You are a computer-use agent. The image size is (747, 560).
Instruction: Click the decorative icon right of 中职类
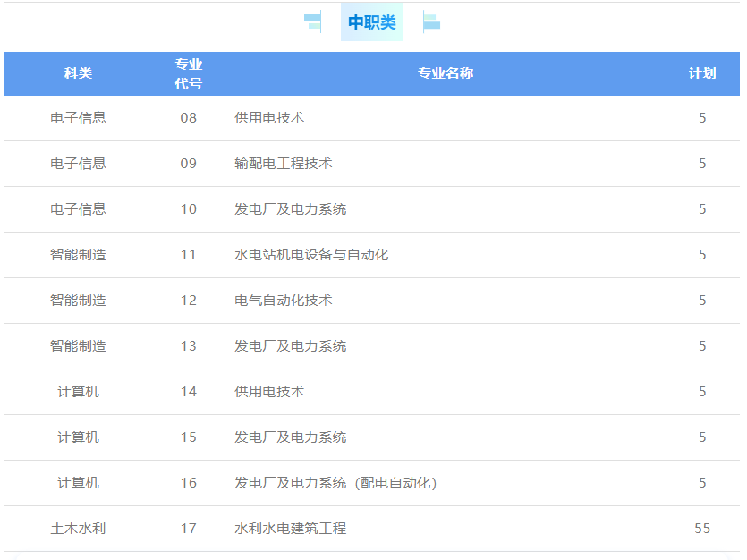[431, 22]
